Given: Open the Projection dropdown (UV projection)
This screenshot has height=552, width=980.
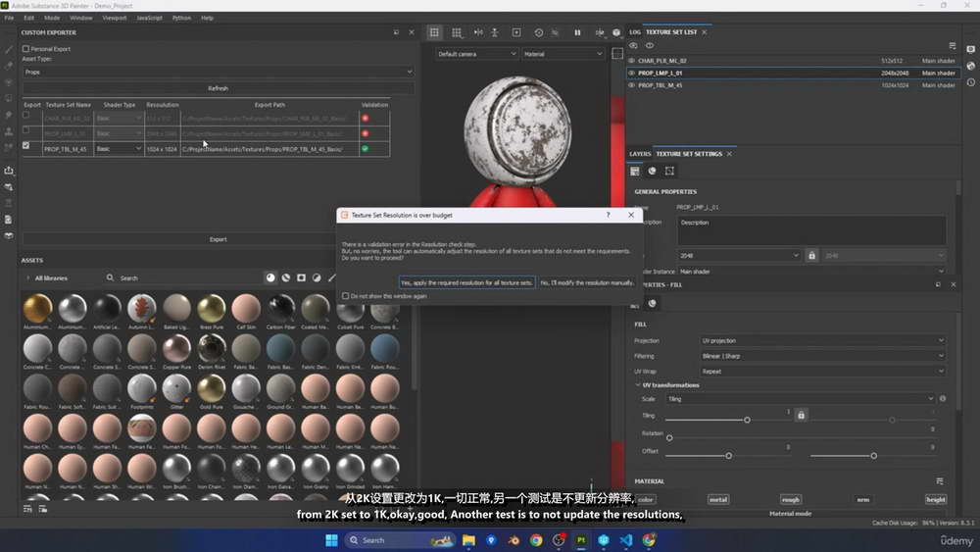Looking at the screenshot, I should pos(822,340).
